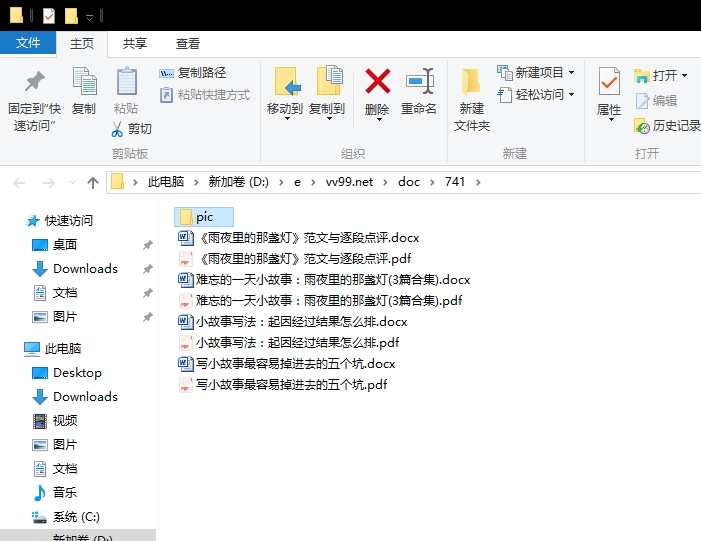701x541 pixels.
Task: Select 小故事写法：起因经过结果怎么排.docx
Action: tap(293, 321)
